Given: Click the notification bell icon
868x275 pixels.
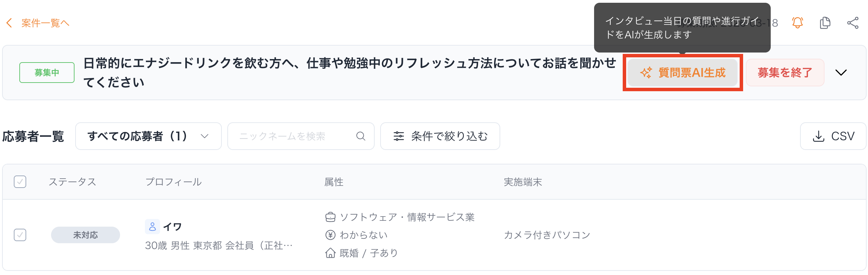Looking at the screenshot, I should [797, 23].
